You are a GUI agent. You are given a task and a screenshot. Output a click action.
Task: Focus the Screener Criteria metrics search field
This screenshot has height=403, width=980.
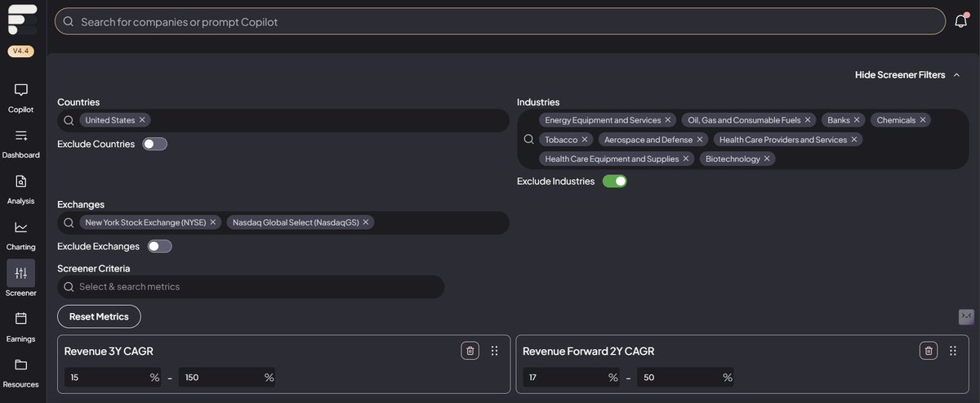point(251,287)
